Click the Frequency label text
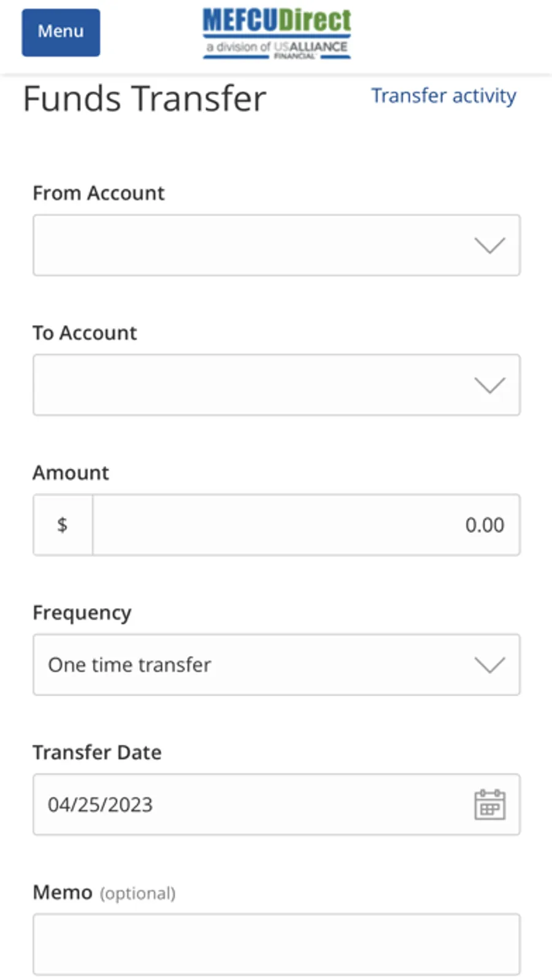Image resolution: width=552 pixels, height=980 pixels. point(82,613)
